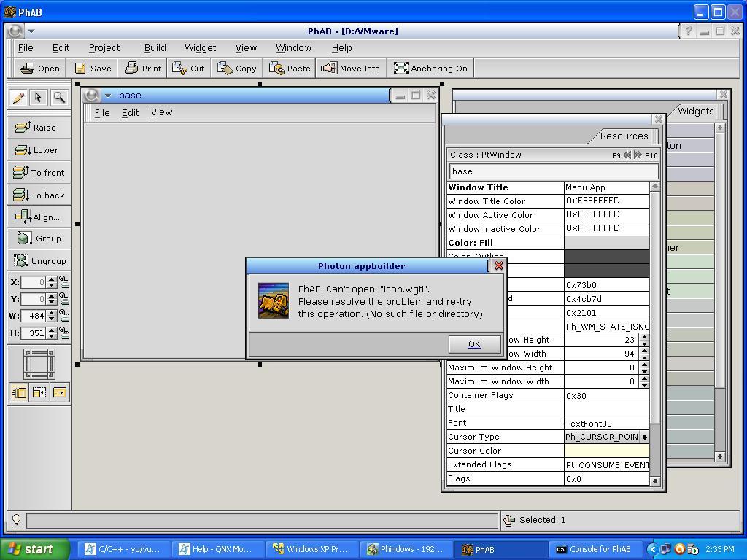Expand the Cursor Type dropdown
747x560 pixels.
[644, 437]
